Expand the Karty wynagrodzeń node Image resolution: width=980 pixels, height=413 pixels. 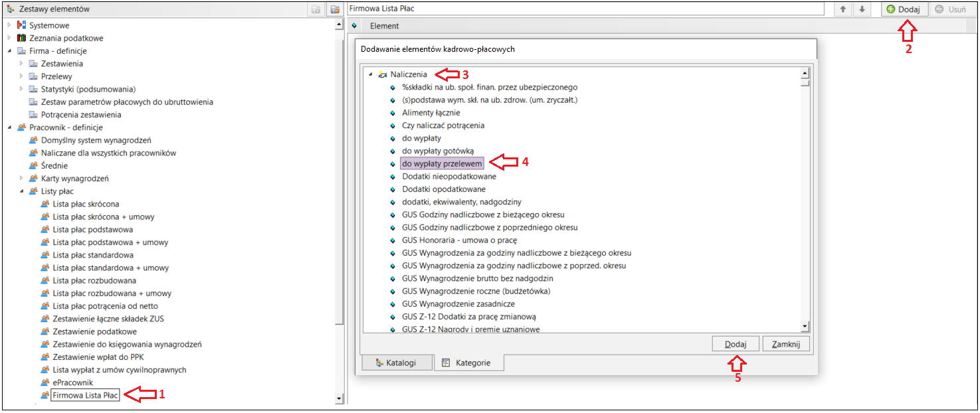[21, 178]
